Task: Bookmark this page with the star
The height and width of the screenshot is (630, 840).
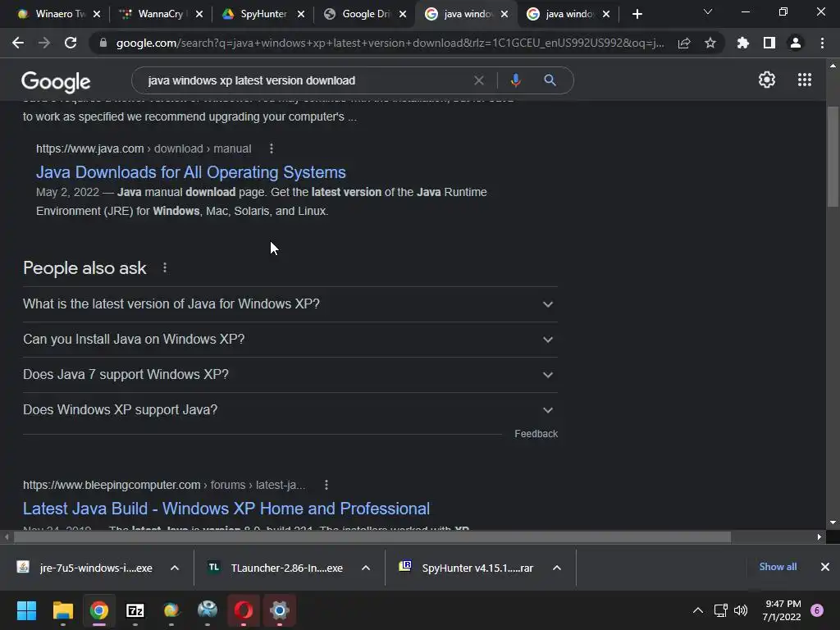Action: pos(710,43)
